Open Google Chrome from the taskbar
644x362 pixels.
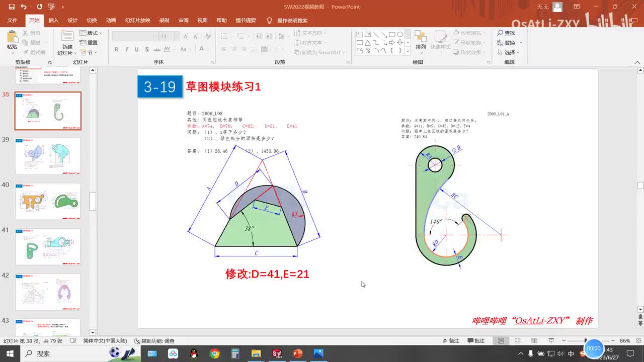[215, 353]
